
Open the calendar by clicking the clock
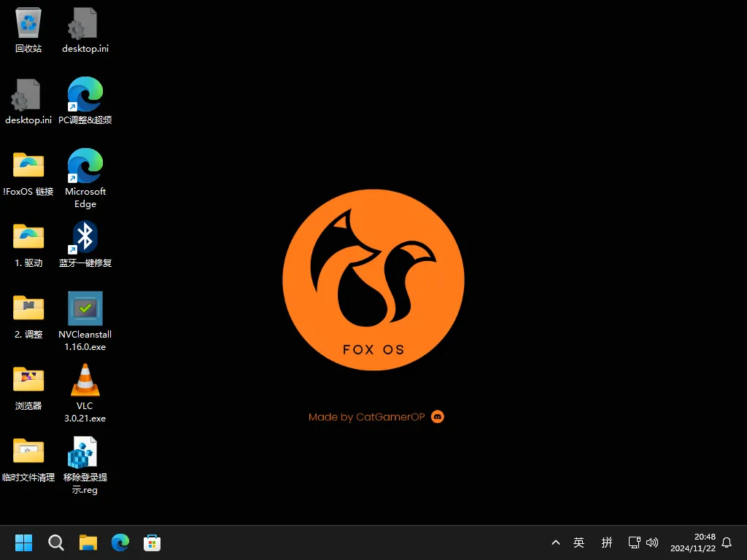pos(694,542)
